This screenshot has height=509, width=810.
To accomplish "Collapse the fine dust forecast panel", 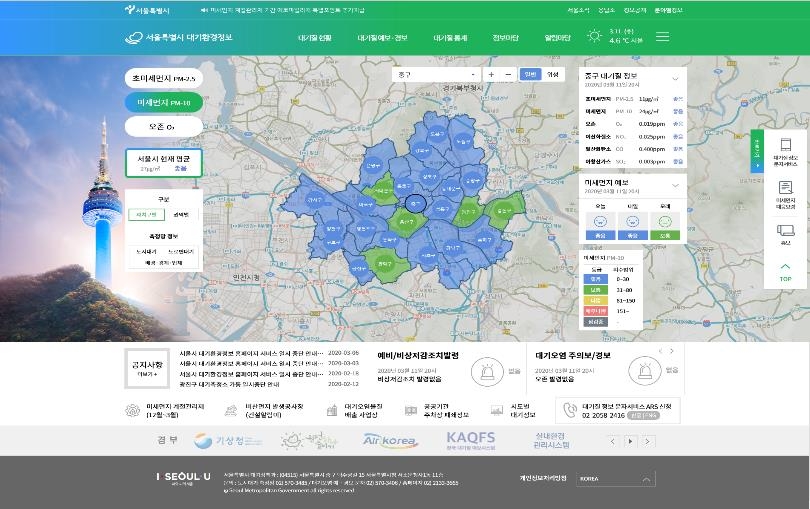I will (x=675, y=183).
